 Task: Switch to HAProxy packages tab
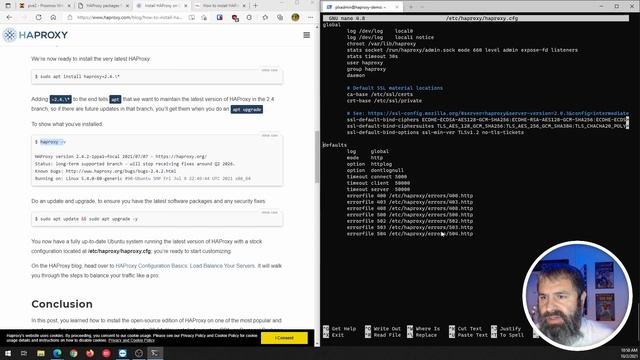[103, 6]
